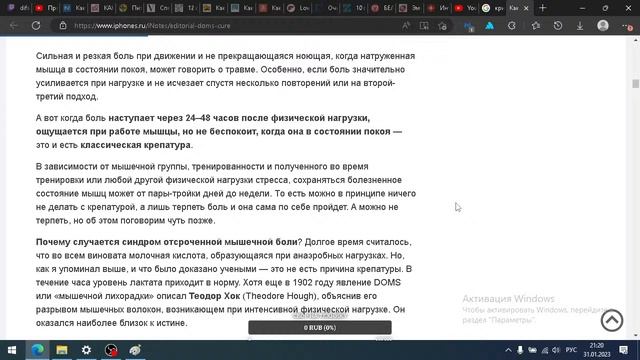Viewport: 640px width, 360px height.
Task: Open the red-black round taskbar app
Action: click(x=111, y=350)
